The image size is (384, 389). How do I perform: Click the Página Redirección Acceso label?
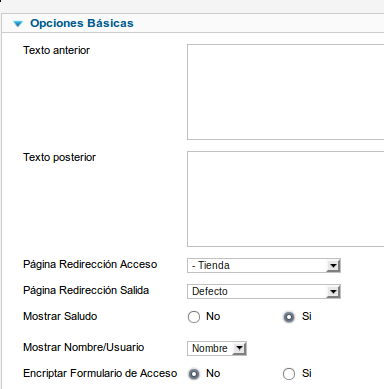pos(90,264)
